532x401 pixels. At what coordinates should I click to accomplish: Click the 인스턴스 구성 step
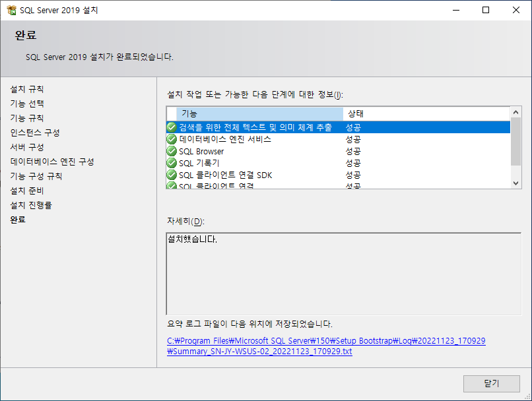click(35, 133)
